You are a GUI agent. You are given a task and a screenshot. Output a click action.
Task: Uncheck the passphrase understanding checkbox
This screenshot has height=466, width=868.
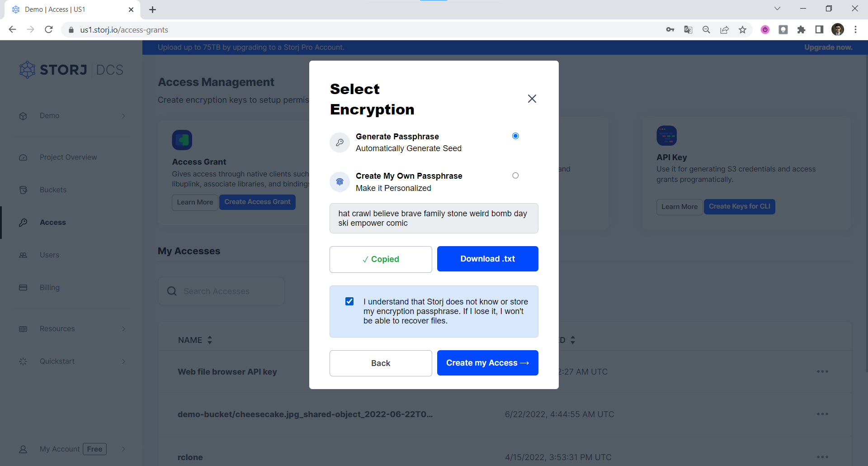pos(349,301)
